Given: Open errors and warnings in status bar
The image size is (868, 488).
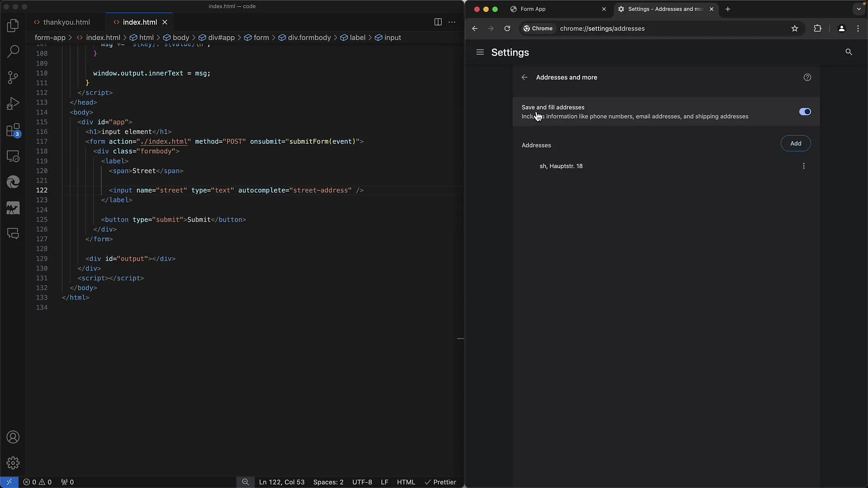Looking at the screenshot, I should coord(37,482).
